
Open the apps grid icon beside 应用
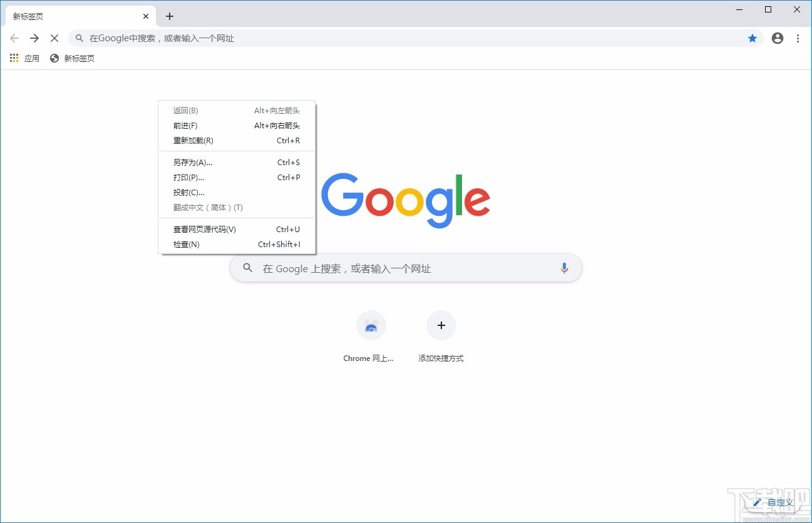coord(14,58)
